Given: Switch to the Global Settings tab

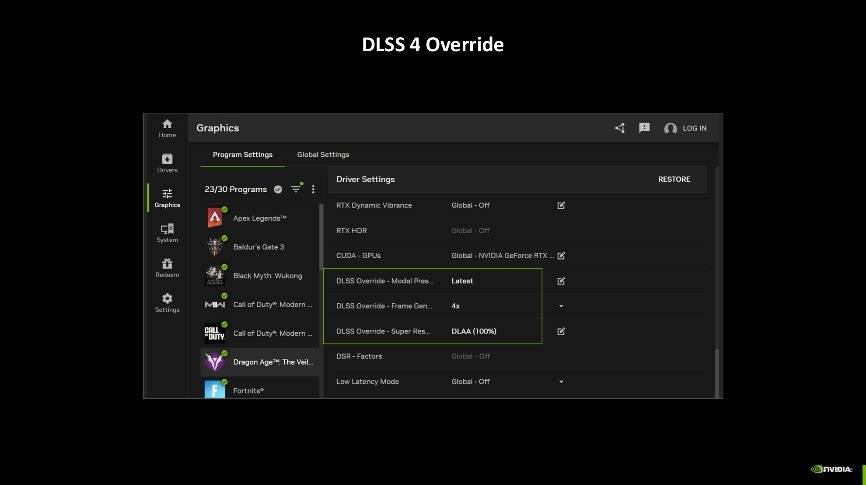Looking at the screenshot, I should pos(323,155).
